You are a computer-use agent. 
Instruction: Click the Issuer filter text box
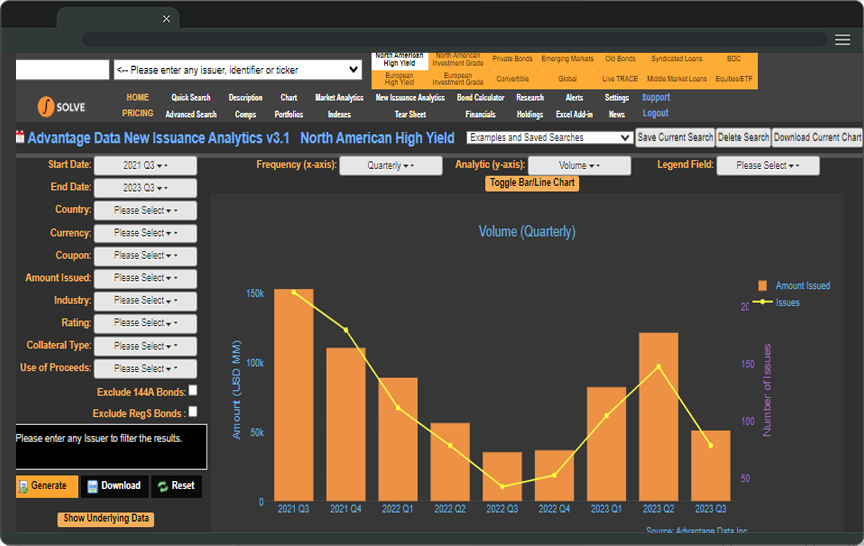point(111,447)
